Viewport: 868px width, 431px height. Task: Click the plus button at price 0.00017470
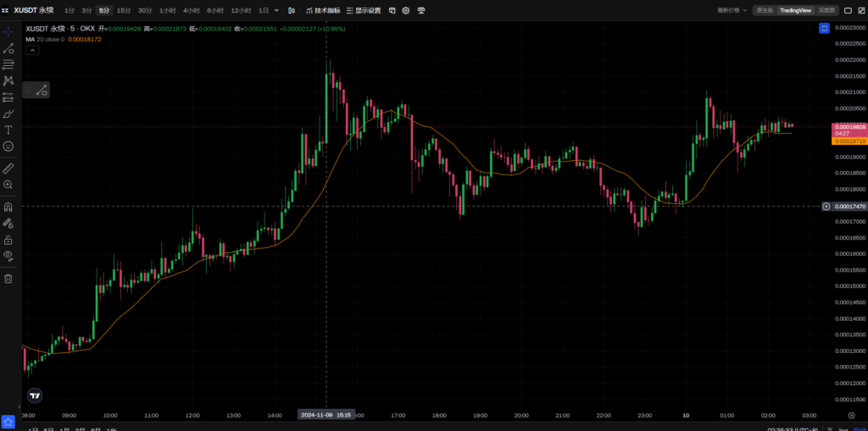[x=826, y=207]
